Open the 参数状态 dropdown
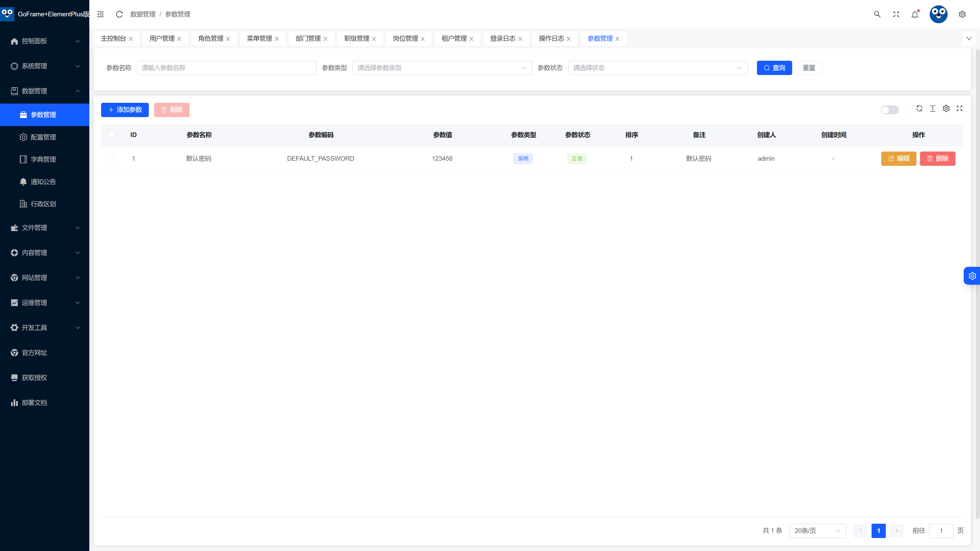 click(x=658, y=68)
